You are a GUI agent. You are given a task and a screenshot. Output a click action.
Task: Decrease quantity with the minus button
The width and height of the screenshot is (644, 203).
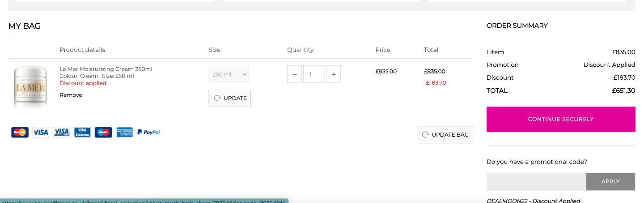[x=294, y=74]
